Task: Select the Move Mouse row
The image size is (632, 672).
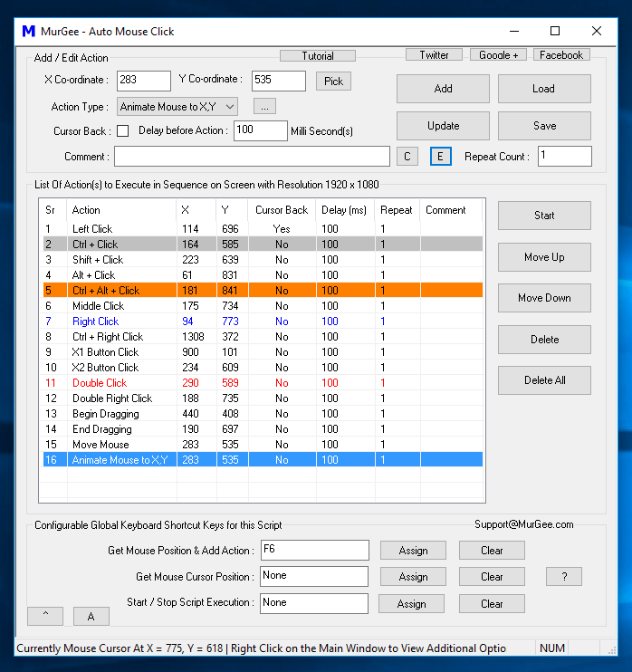Action: coord(263,445)
